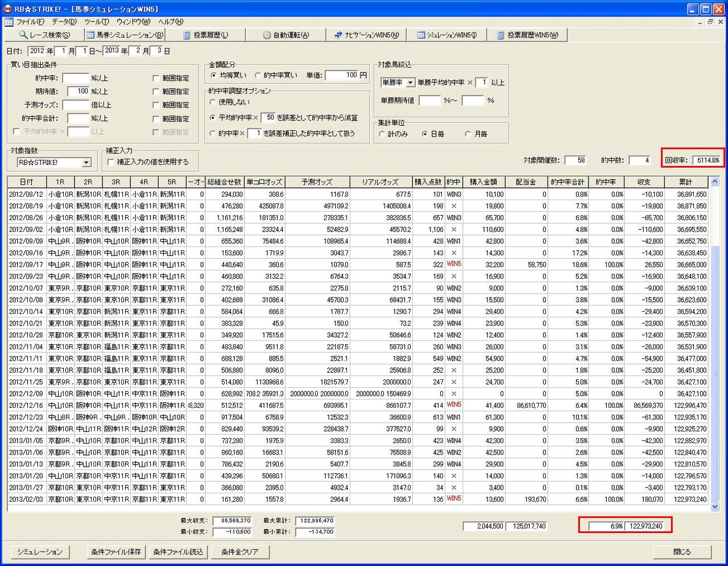Click the シミュレーションWIN5 table icon
The height and width of the screenshot is (566, 728).
[421, 35]
